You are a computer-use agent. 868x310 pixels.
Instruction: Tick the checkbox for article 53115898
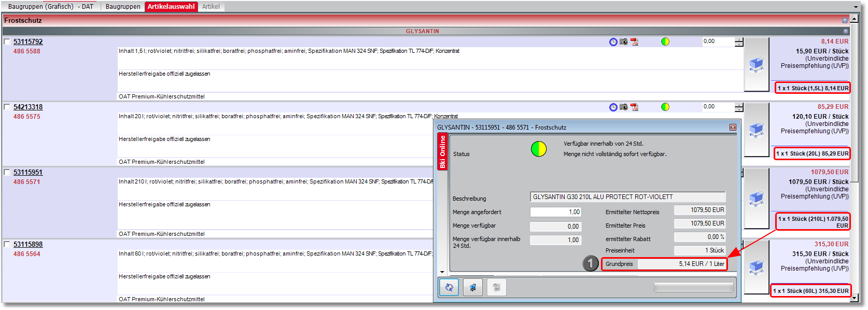tap(7, 244)
